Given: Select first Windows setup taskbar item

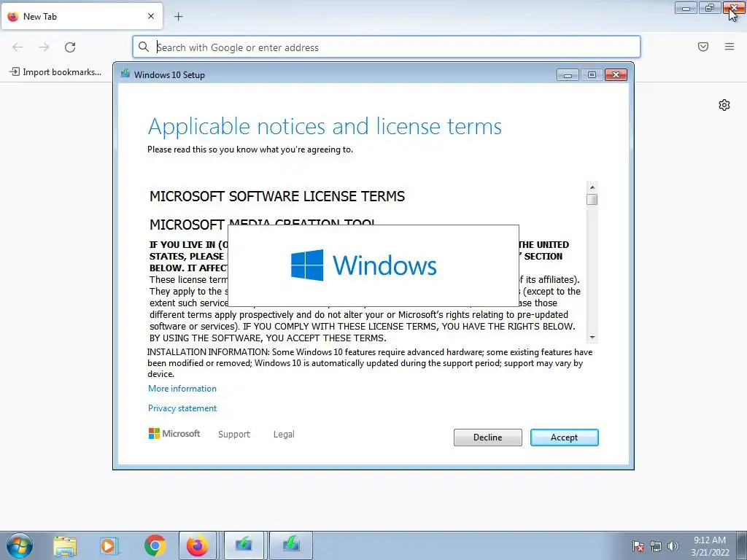Looking at the screenshot, I should (x=244, y=545).
